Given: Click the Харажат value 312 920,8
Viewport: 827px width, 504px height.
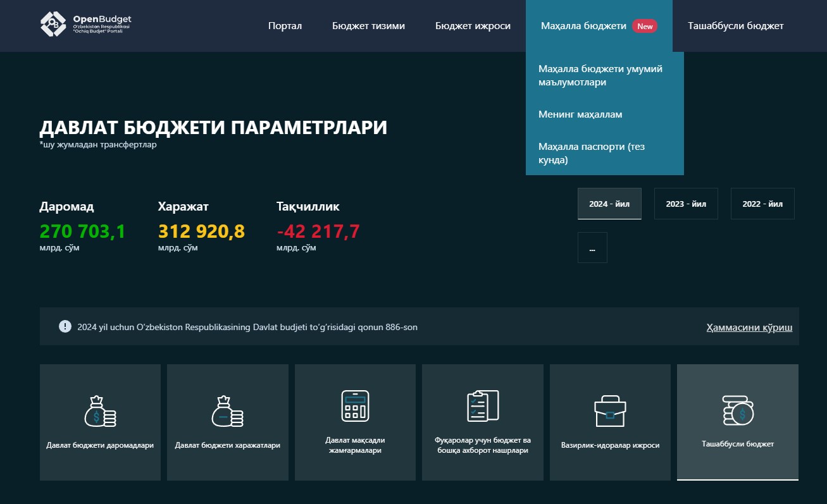Looking at the screenshot, I should coord(201,231).
